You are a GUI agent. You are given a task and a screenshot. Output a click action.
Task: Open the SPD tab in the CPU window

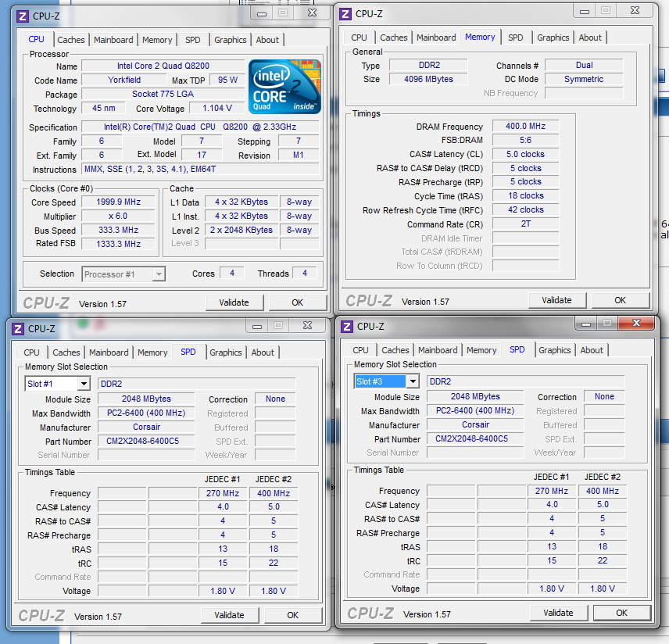point(192,40)
